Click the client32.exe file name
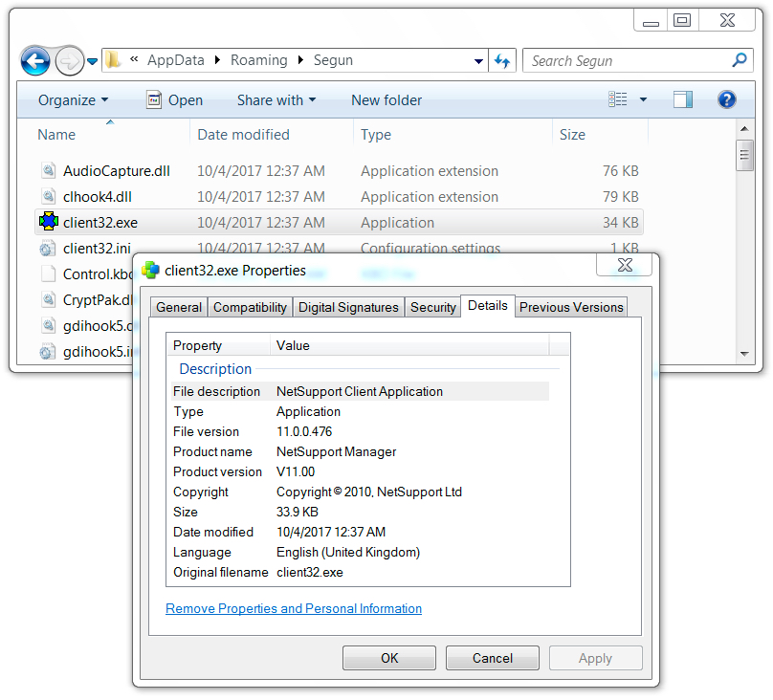Screen dimensions: 773x700 pos(100,223)
